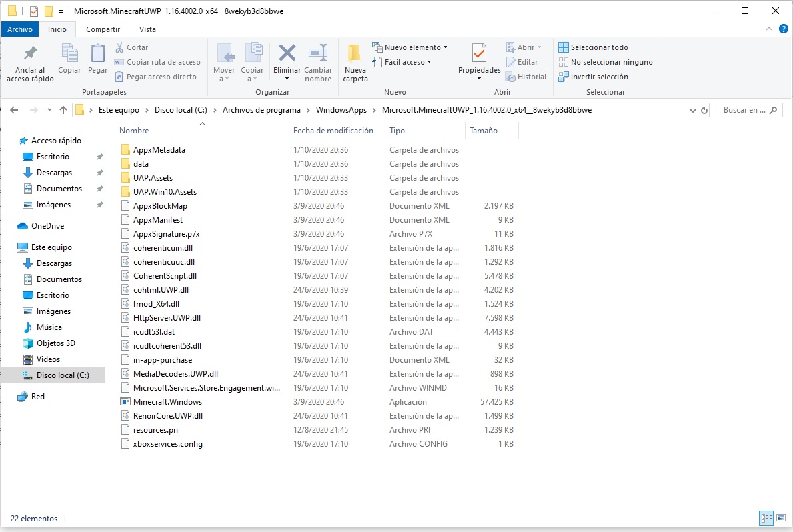The height and width of the screenshot is (532, 793).
Task: Click No seleccionar ninguno
Action: tap(606, 62)
